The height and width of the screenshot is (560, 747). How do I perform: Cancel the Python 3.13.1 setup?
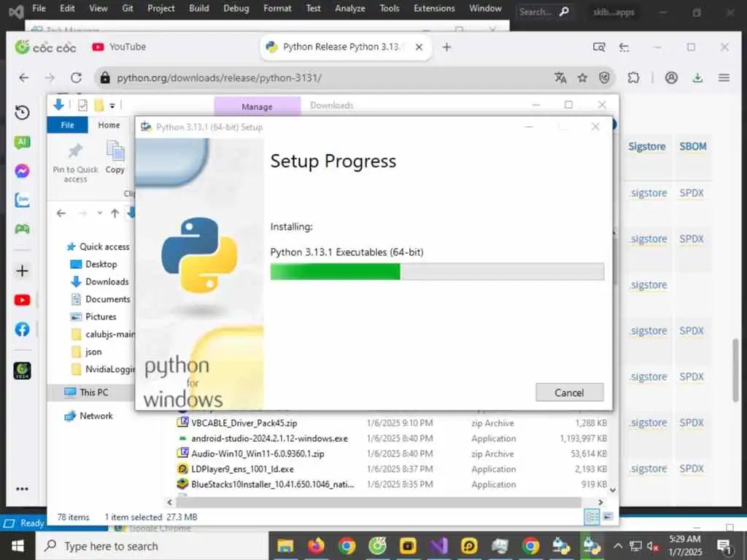(569, 392)
